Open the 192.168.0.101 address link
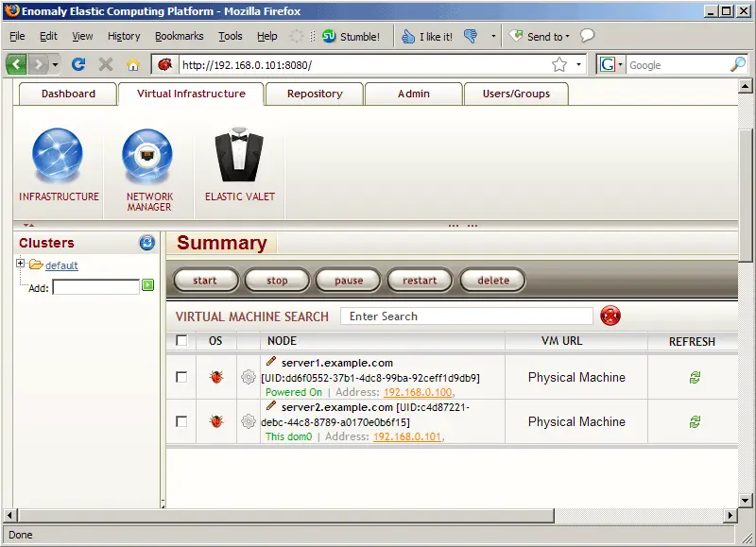Image resolution: width=756 pixels, height=547 pixels. tap(407, 436)
